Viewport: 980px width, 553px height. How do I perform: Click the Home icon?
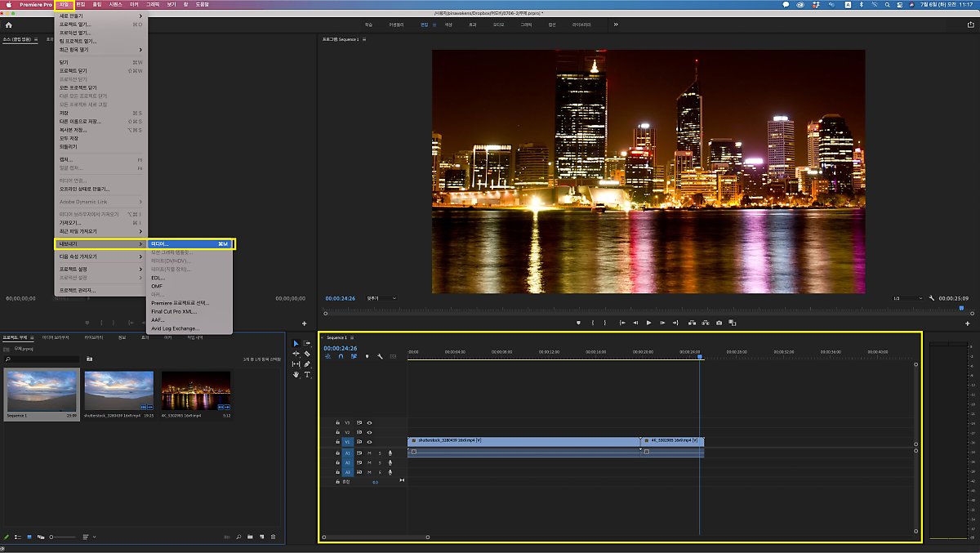point(9,25)
